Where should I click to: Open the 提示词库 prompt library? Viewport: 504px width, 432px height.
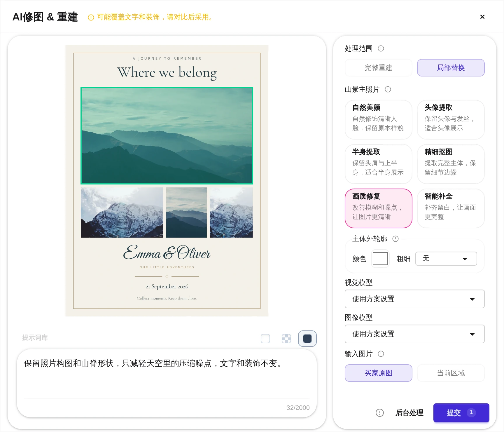pyautogui.click(x=35, y=338)
